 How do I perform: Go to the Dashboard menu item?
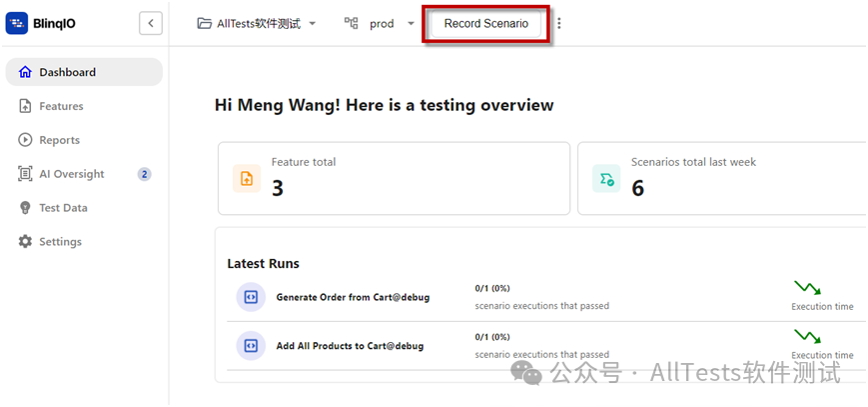[x=84, y=72]
